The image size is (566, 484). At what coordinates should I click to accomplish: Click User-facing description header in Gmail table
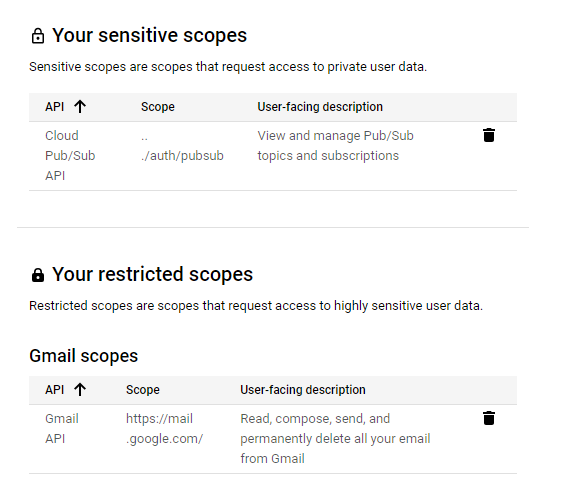point(303,390)
